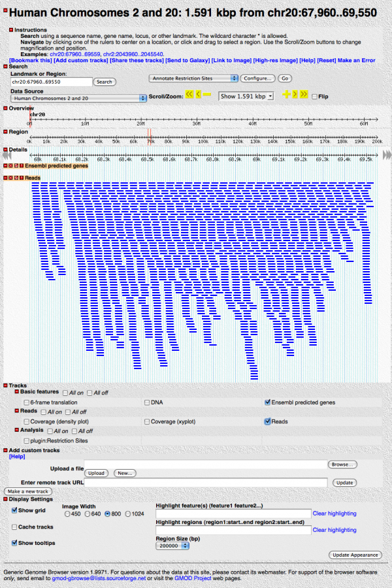Screen dimensions: 392x588
Task: Share the Reads track
Action: tap(16, 178)
